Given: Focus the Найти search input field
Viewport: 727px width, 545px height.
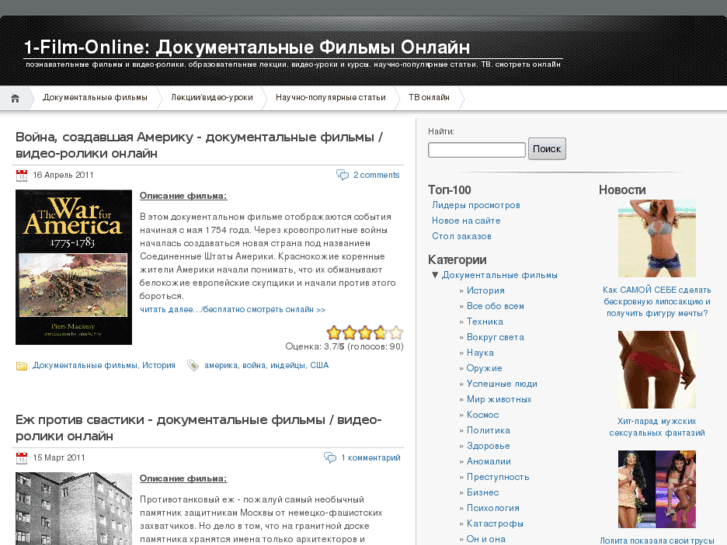Looking at the screenshot, I should [x=477, y=150].
